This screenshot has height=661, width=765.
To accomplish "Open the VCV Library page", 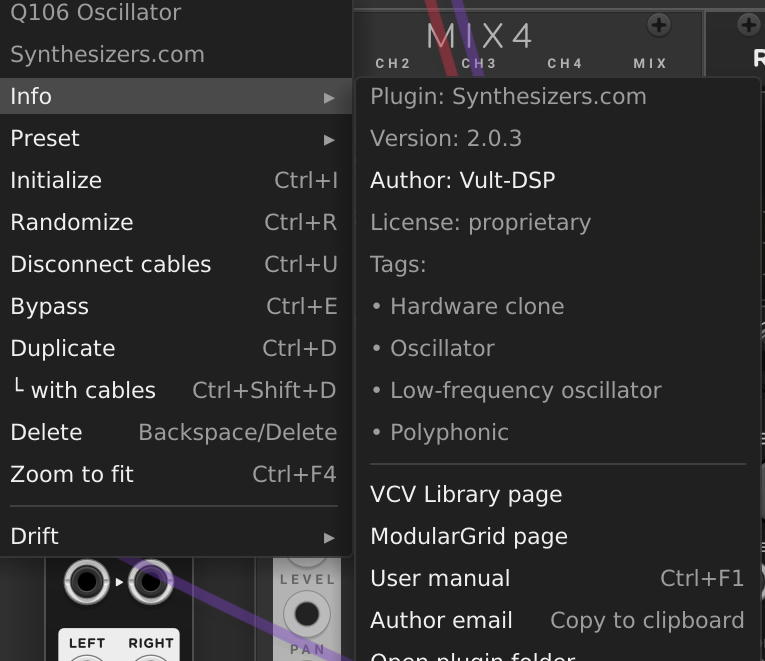I will click(x=558, y=494).
